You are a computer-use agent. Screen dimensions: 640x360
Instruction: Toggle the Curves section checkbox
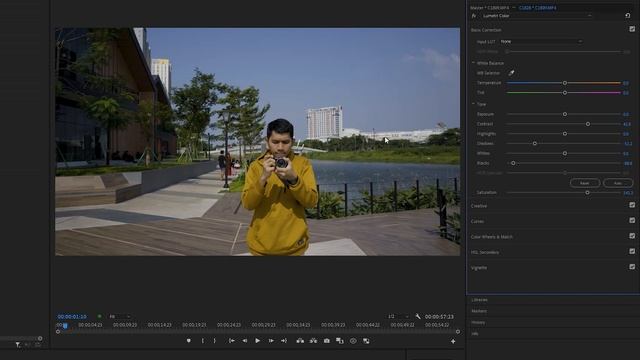coord(632,220)
